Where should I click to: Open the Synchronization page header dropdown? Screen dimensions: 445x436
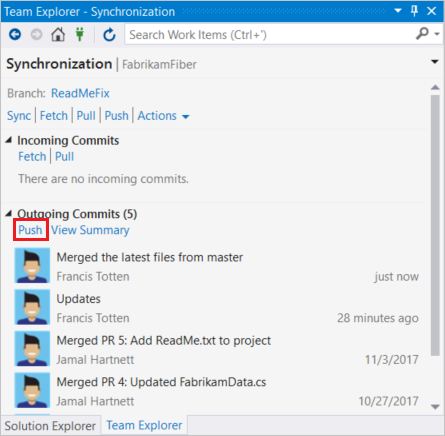(435, 62)
